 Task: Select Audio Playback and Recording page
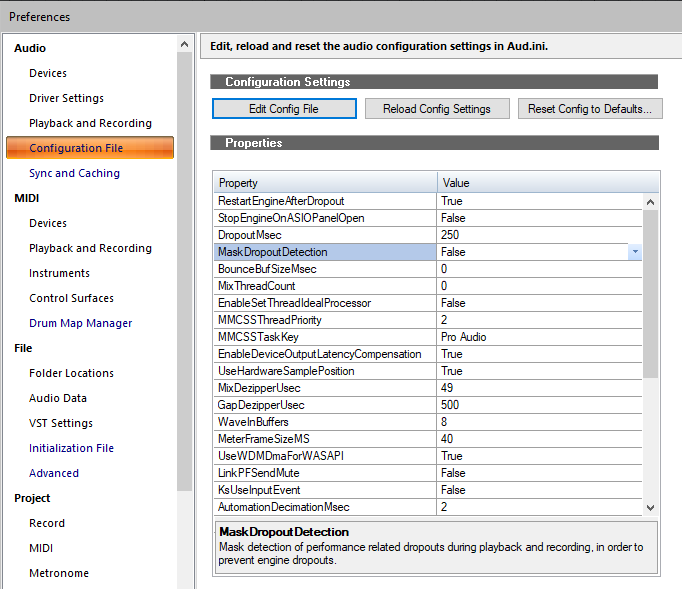tap(90, 123)
